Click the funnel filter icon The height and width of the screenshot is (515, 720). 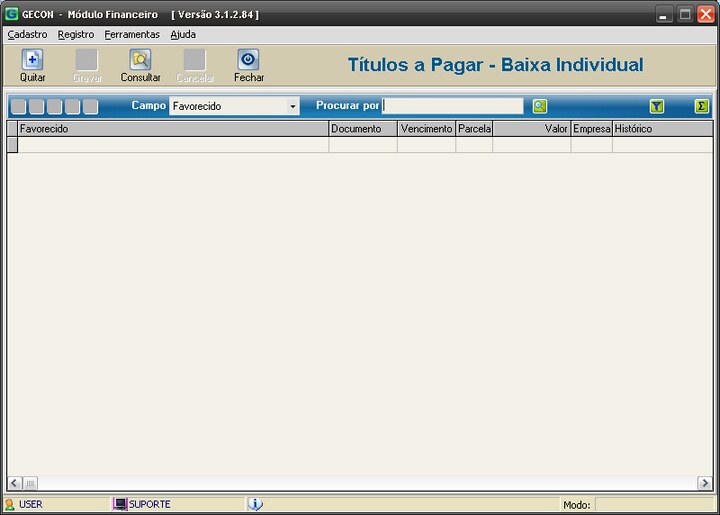(x=657, y=106)
